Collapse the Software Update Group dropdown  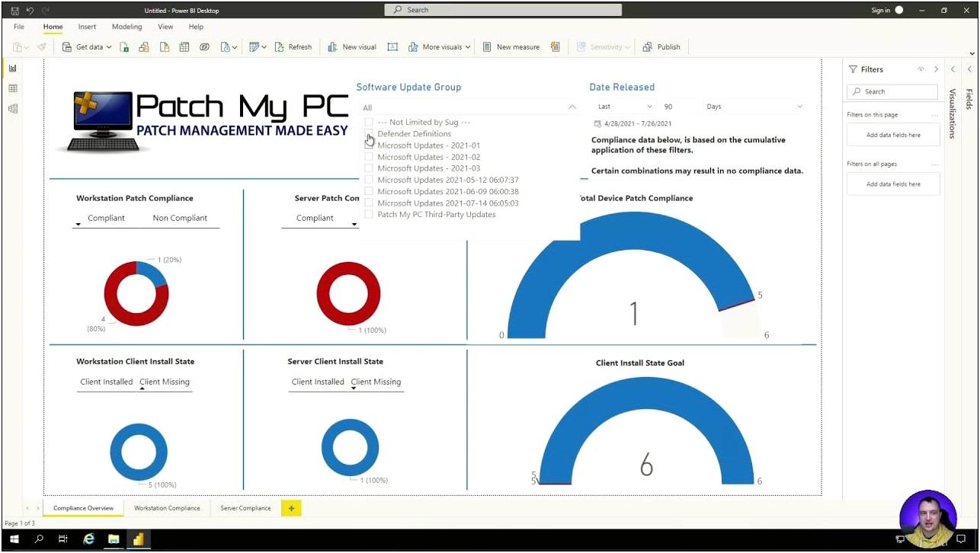(x=572, y=107)
